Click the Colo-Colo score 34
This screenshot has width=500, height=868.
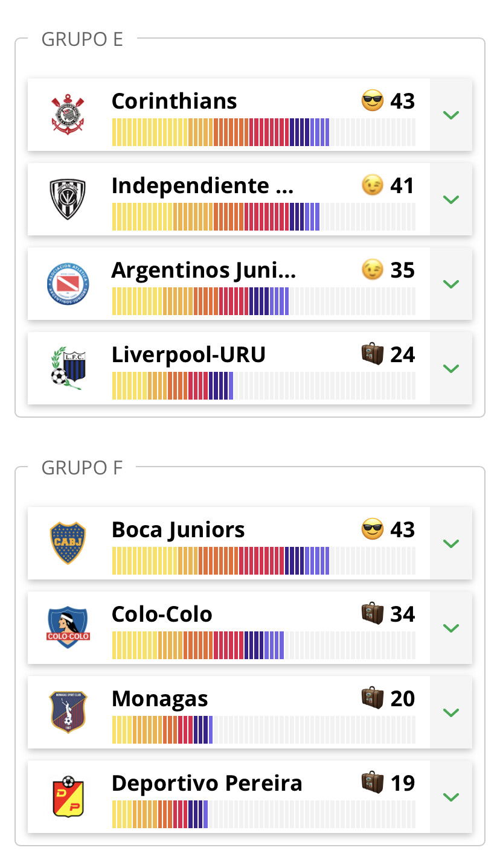point(403,614)
